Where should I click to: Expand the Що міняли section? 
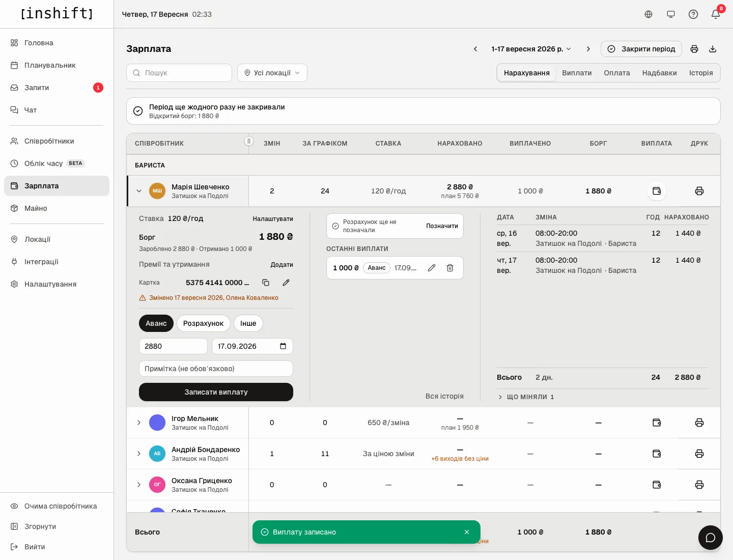pyautogui.click(x=526, y=397)
